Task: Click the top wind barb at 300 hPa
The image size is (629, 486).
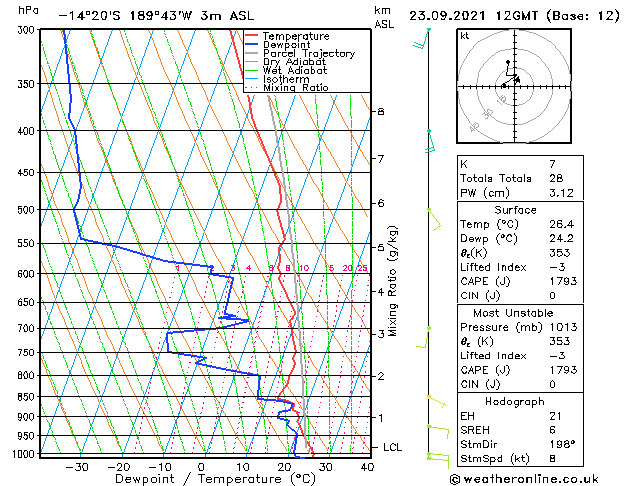Action: [422, 39]
